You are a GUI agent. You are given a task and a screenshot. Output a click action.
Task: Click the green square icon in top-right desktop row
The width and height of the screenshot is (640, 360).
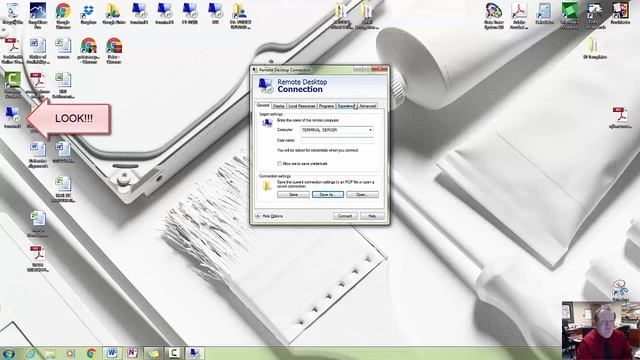pyautogui.click(x=569, y=16)
